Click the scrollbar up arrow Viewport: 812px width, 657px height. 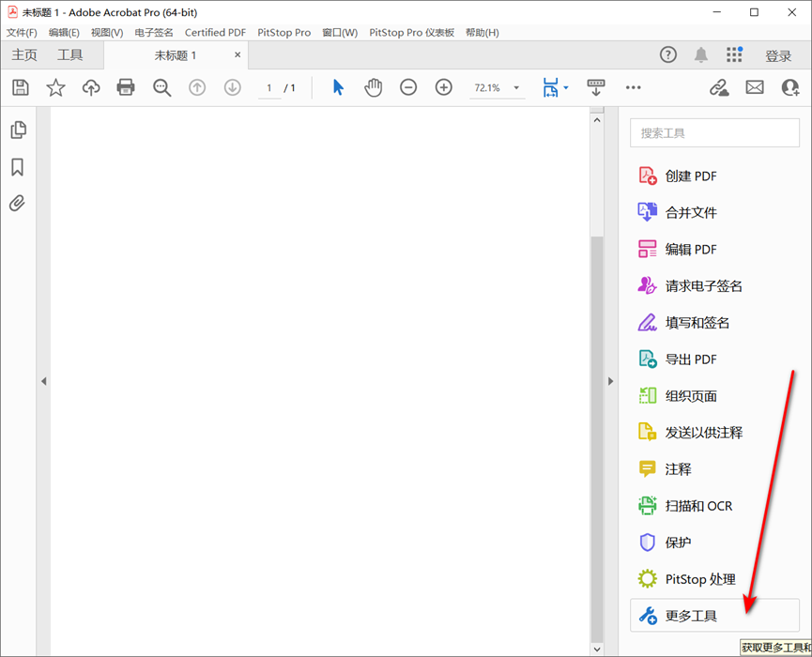pyautogui.click(x=597, y=120)
